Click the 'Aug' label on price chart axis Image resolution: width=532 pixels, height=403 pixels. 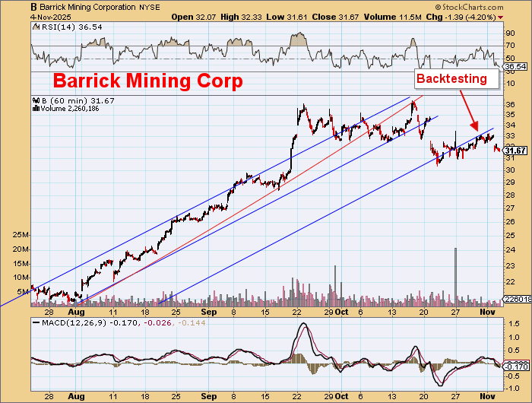(76, 312)
